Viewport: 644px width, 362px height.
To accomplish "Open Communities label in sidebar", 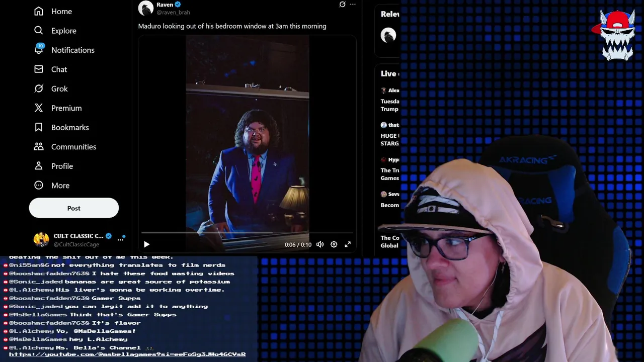I will [73, 147].
